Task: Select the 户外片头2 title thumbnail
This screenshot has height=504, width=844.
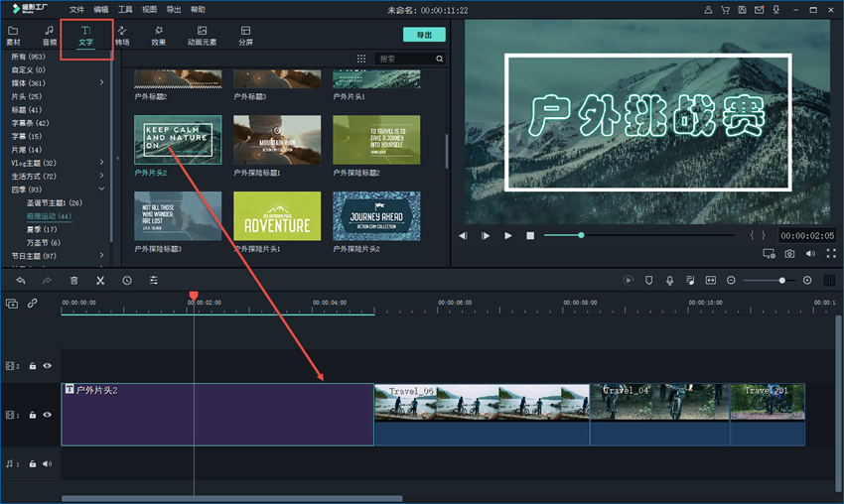Action: [178, 140]
